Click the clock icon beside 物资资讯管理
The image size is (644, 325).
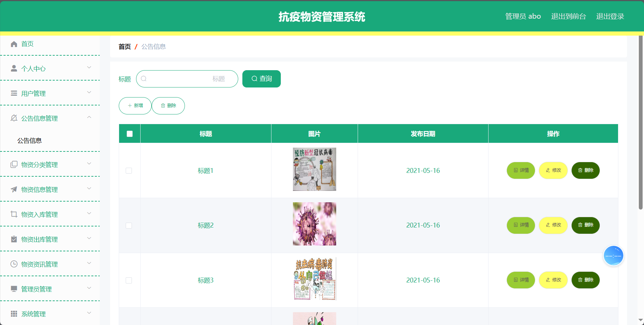(x=14, y=264)
